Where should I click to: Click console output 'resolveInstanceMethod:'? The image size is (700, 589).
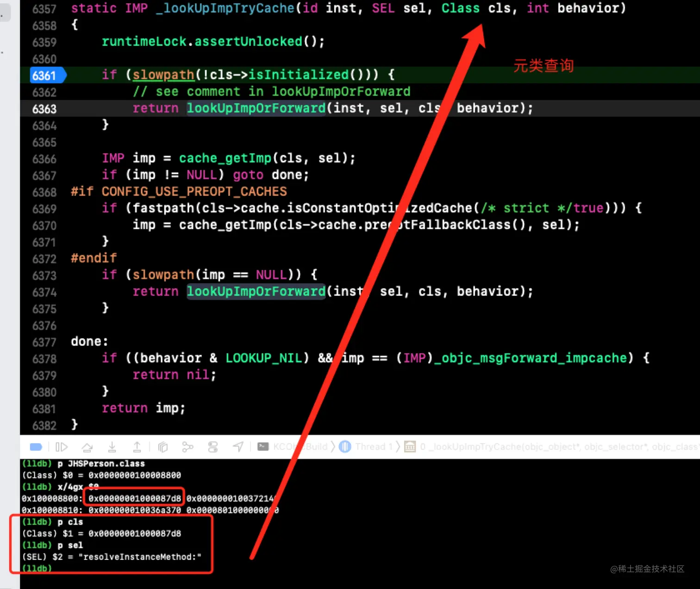(140, 557)
